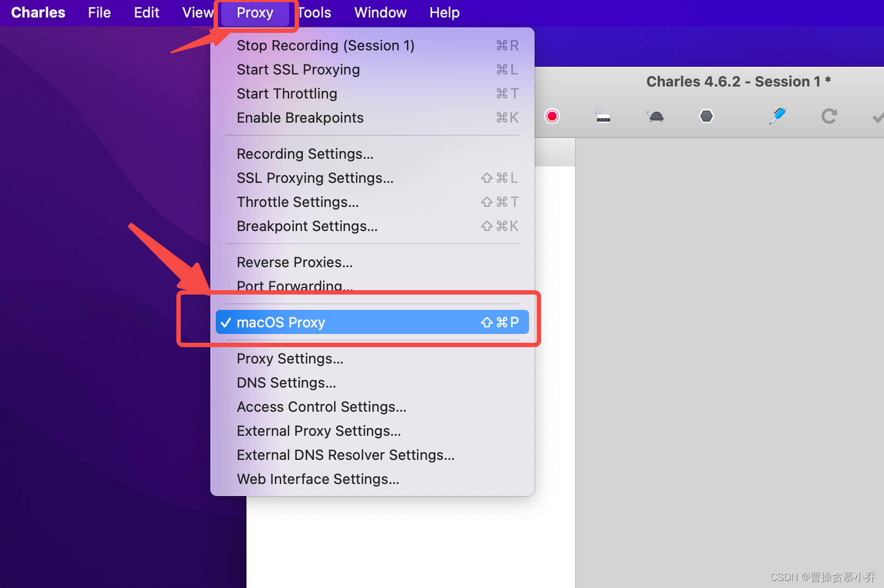The width and height of the screenshot is (884, 588).
Task: Open the Help menu
Action: point(444,13)
